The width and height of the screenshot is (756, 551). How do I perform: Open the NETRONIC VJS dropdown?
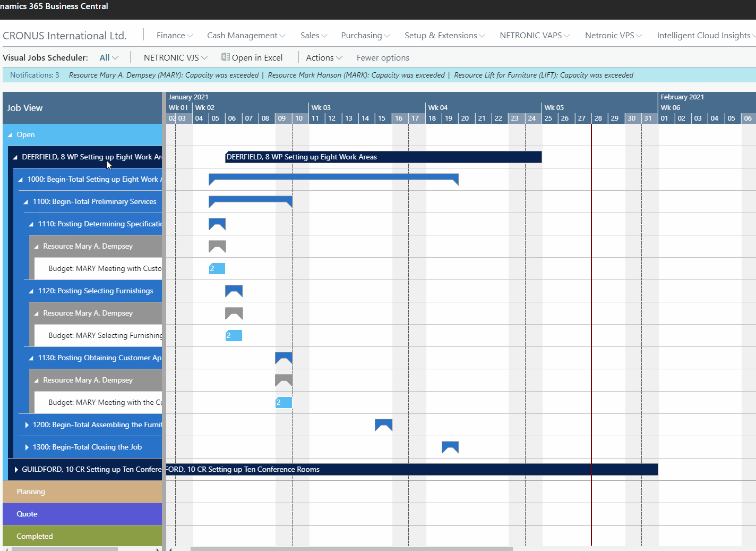pyautogui.click(x=175, y=57)
